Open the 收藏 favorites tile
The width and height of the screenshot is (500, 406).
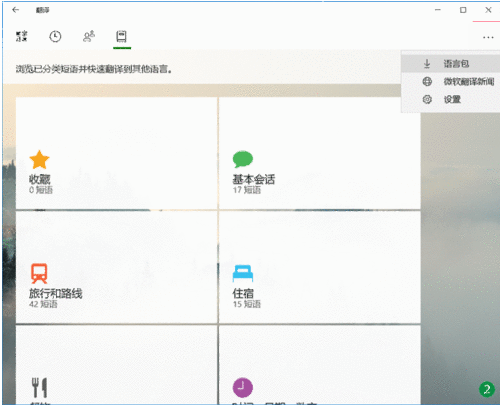[x=117, y=153]
